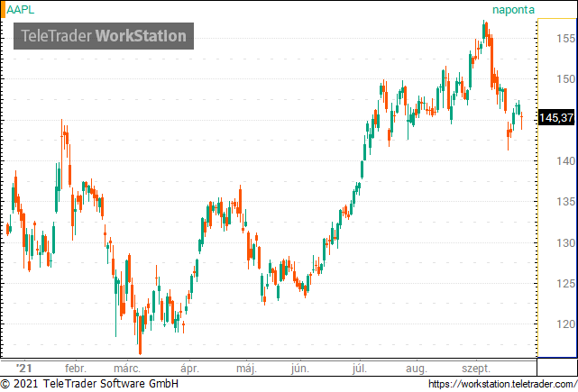Click the máj. month label

click(x=246, y=368)
